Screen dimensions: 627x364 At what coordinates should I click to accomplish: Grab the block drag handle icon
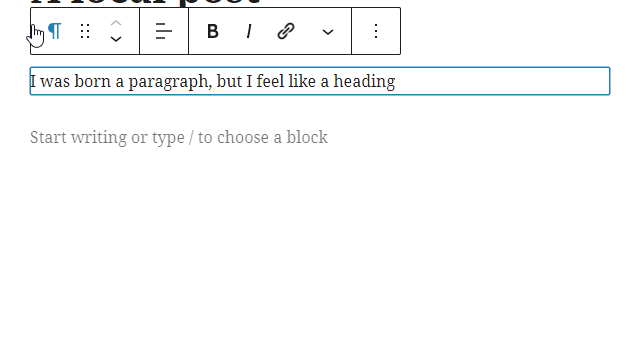pos(85,31)
